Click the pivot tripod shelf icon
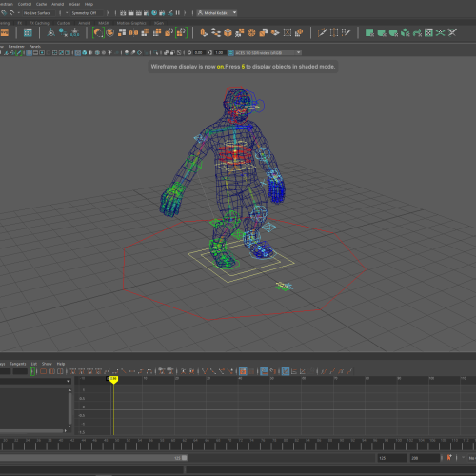This screenshot has width=476, height=476. click(51, 32)
